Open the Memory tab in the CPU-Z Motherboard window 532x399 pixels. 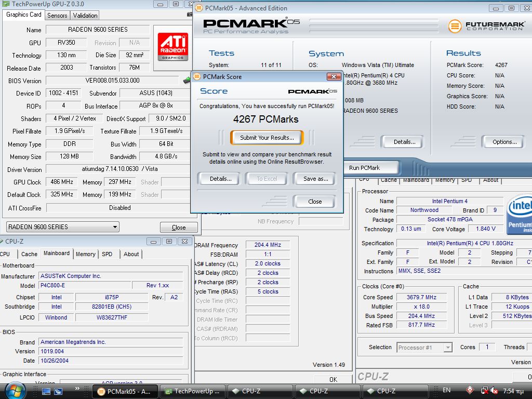click(x=86, y=254)
